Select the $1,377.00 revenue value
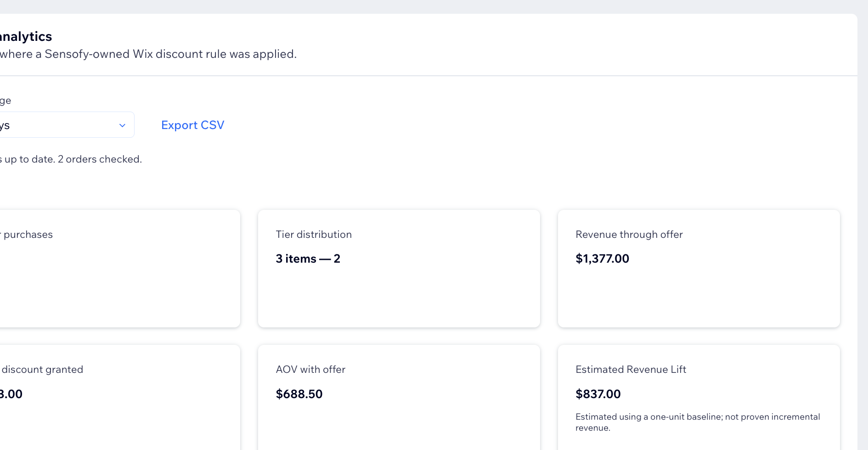Viewport: 868px width, 450px height. point(602,259)
